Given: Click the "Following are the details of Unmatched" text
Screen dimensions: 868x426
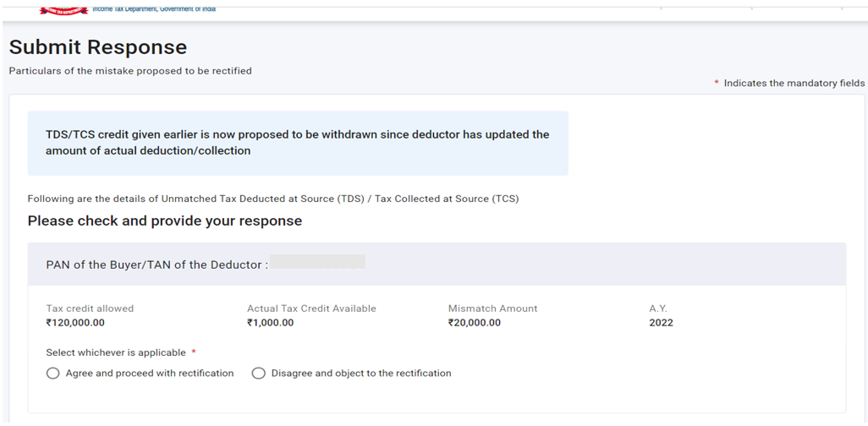Looking at the screenshot, I should (272, 199).
